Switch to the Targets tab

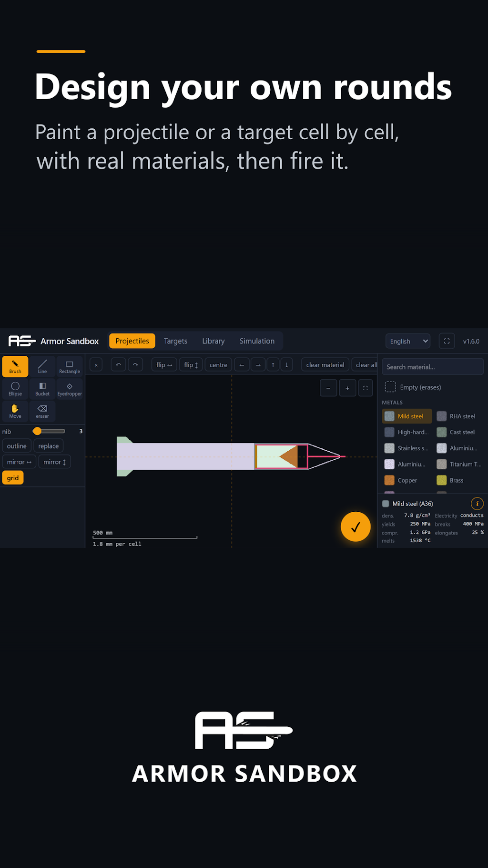pyautogui.click(x=175, y=341)
